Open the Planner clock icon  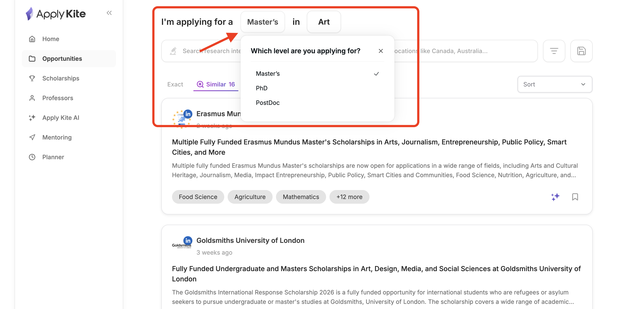pos(32,157)
